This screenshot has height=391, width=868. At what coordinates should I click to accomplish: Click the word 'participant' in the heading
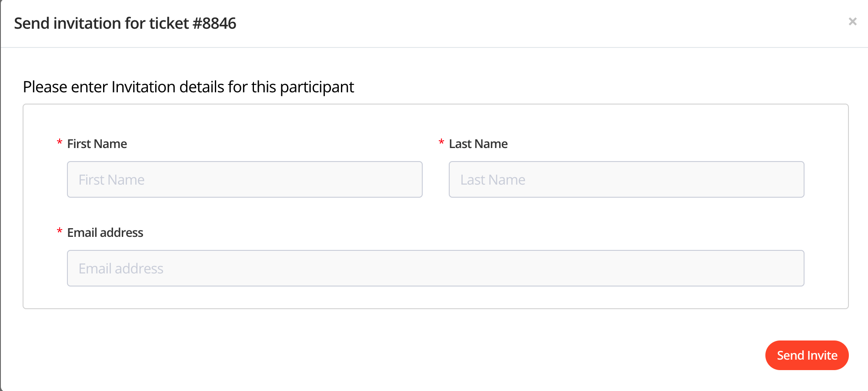(317, 87)
